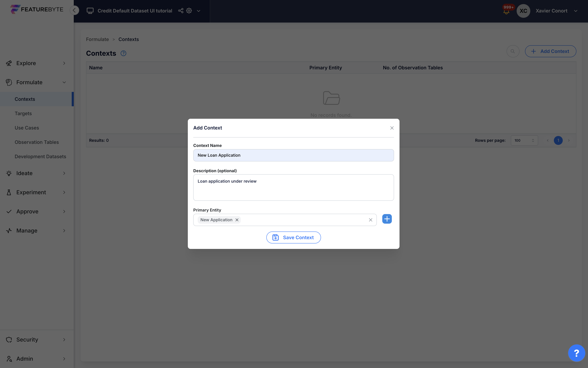Click the Context Name input field
The height and width of the screenshot is (368, 588).
click(x=293, y=155)
